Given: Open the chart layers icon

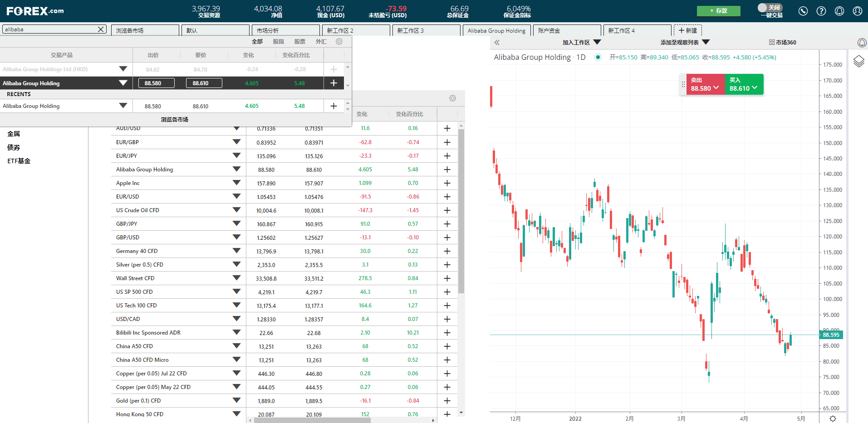Looking at the screenshot, I should coord(858,61).
